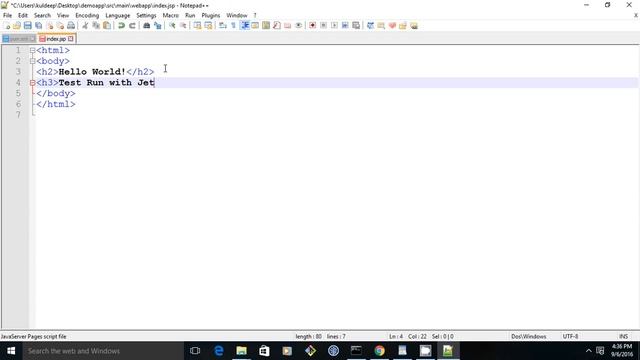Viewport: 640px width, 360px height.
Task: Open the Plugins menu
Action: (x=211, y=15)
